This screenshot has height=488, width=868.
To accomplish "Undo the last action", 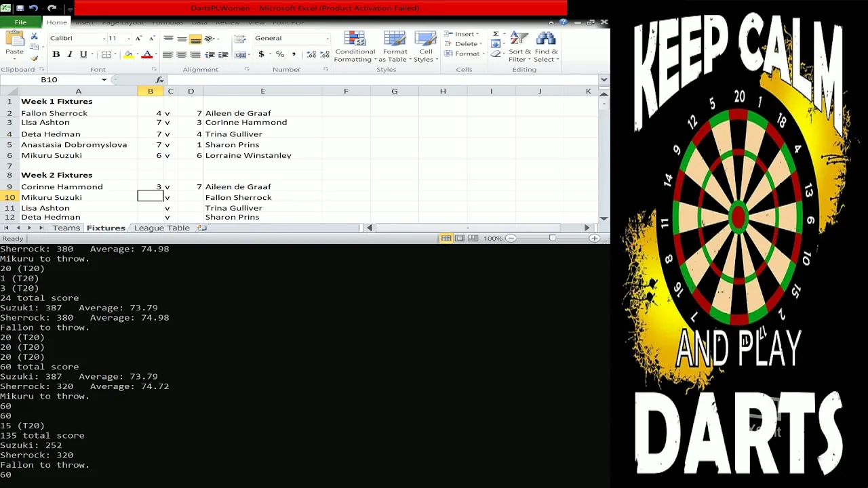I will click(x=33, y=8).
